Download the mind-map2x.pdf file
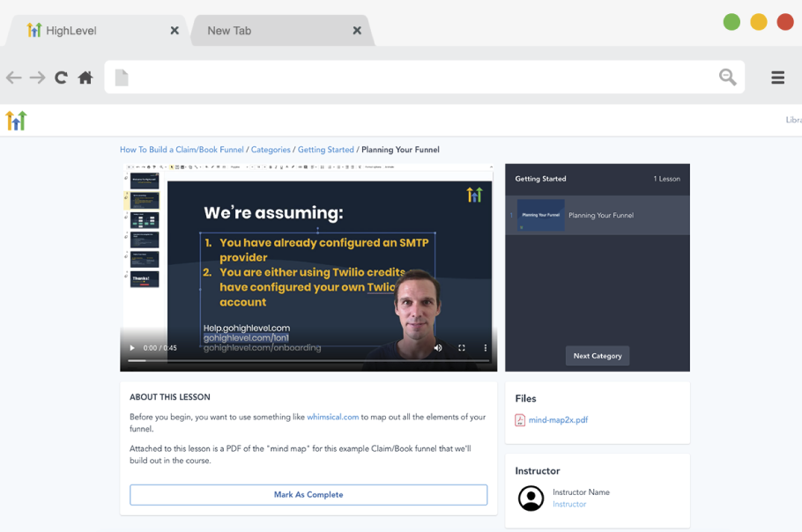802x532 pixels. coord(558,420)
